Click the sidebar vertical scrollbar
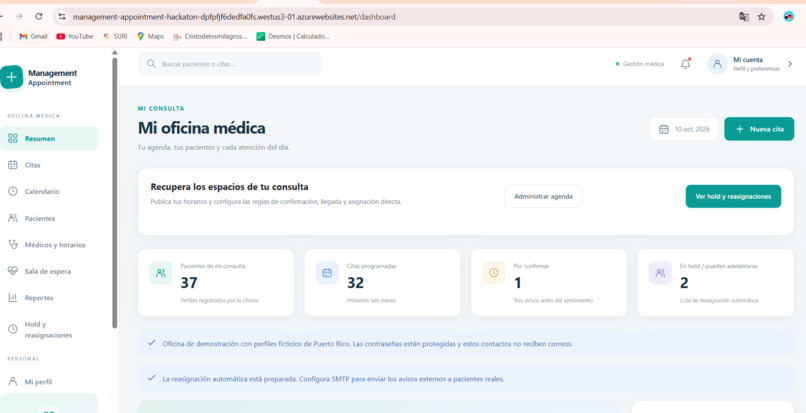 115,193
